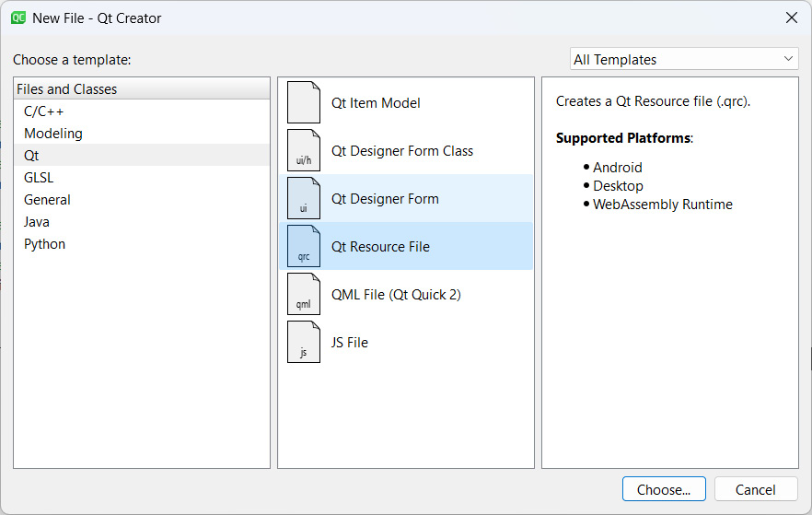812x515 pixels.
Task: Choose the Qt Designer Form template label
Action: tap(385, 199)
